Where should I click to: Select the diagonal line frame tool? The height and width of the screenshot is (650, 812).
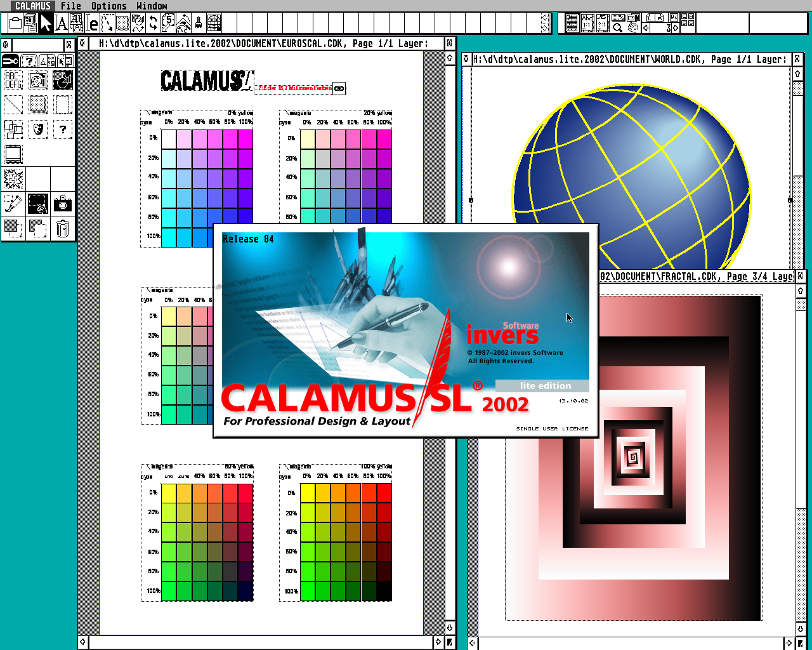coord(13,105)
